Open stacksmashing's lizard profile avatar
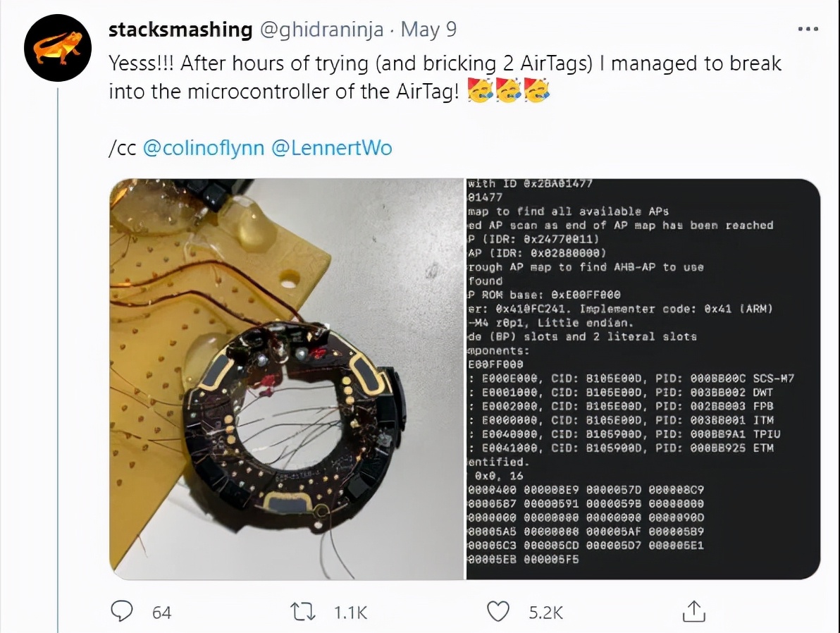Image resolution: width=840 pixels, height=633 pixels. pyautogui.click(x=58, y=48)
